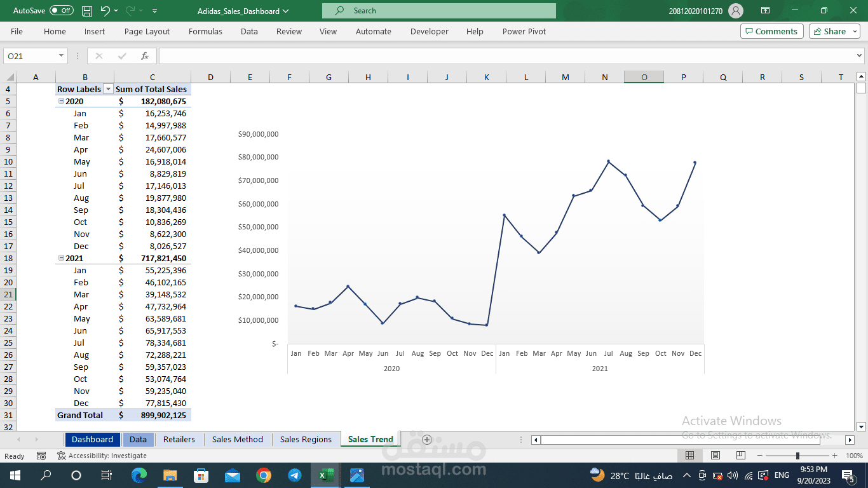Click the Name Box showing O21
The width and height of the screenshot is (868, 488).
point(30,56)
